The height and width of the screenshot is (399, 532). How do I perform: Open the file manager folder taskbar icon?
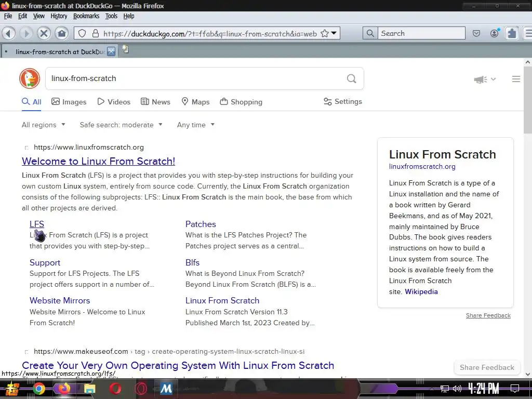(89, 389)
